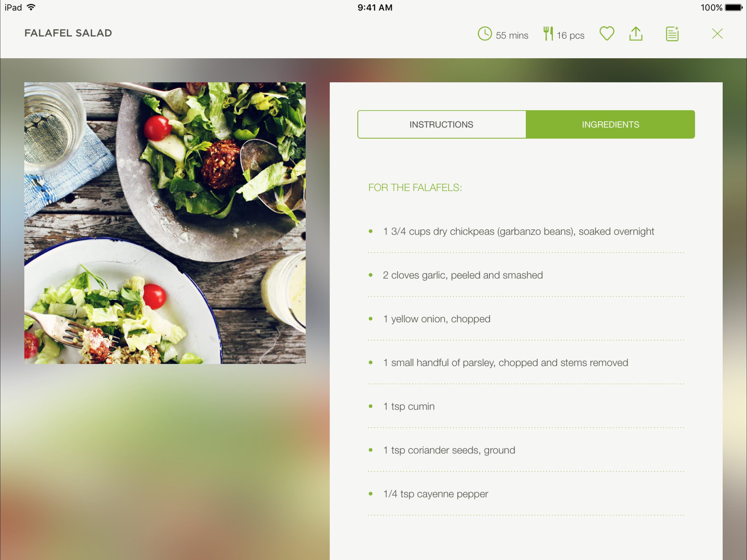This screenshot has width=747, height=560.
Task: Open the share sheet via the upload icon
Action: 636,34
